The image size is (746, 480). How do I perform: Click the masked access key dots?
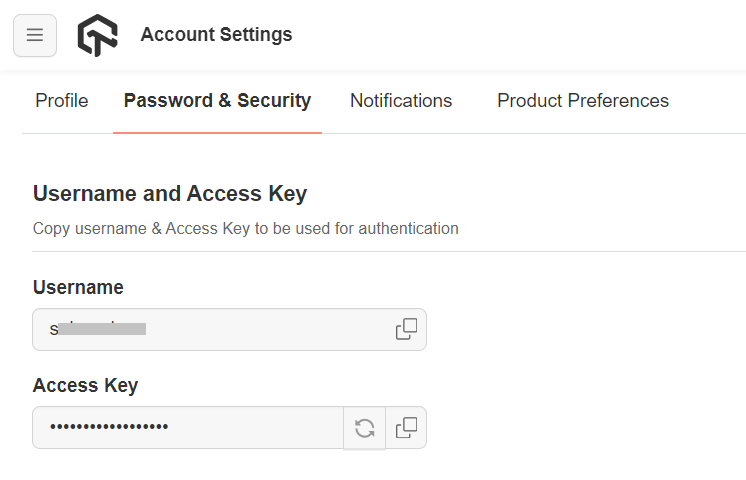click(109, 428)
